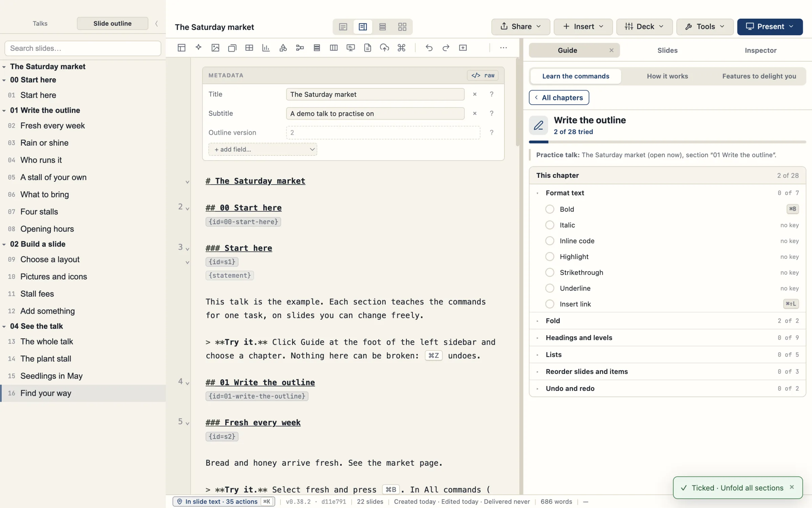Insert a bar chart from toolbar
Image resolution: width=812 pixels, height=508 pixels.
coord(266,48)
